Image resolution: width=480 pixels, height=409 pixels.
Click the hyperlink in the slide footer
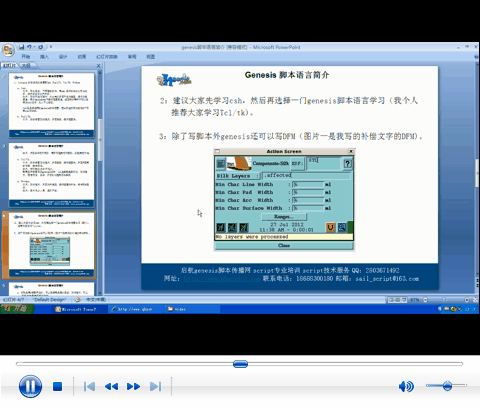tap(222, 279)
